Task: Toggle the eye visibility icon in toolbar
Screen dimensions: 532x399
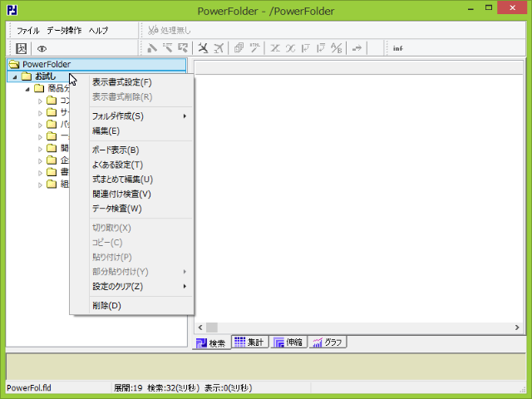Action: click(42, 48)
